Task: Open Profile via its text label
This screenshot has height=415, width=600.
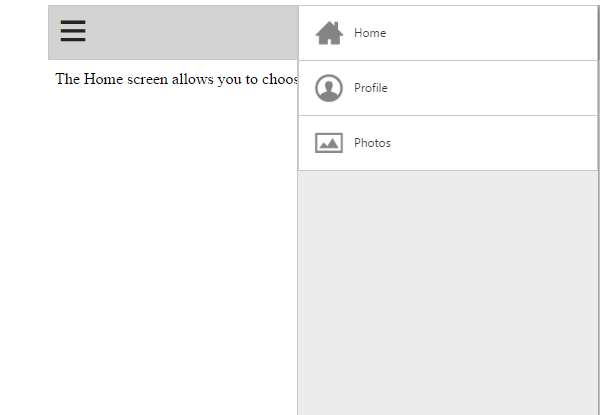Action: click(x=371, y=88)
